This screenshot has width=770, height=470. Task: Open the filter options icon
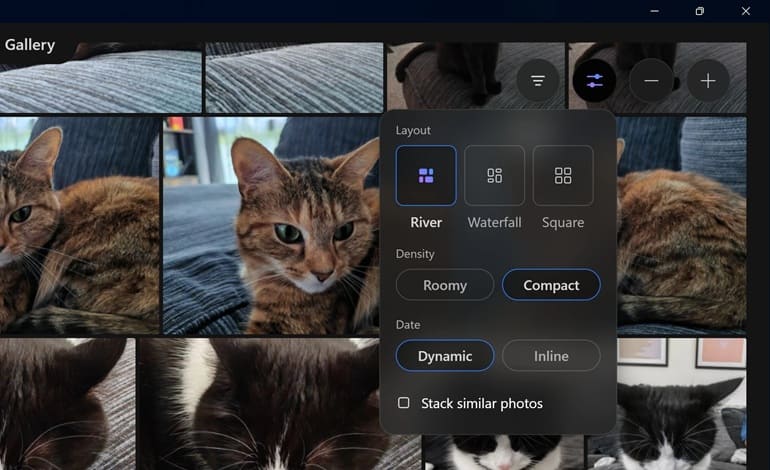pos(538,81)
